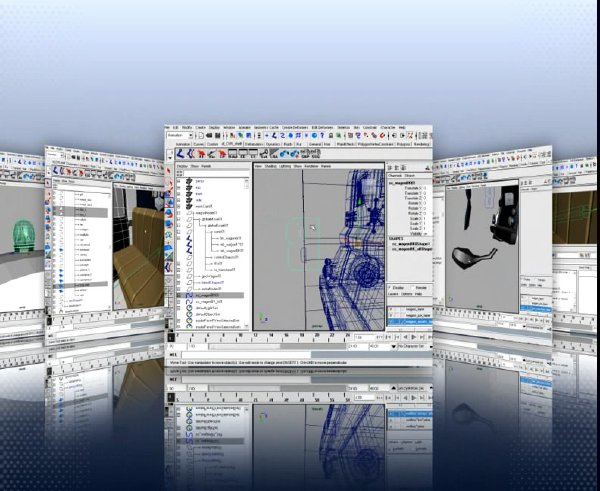Select the side camera in the Outliner
600x491 pixels.
[x=198, y=200]
